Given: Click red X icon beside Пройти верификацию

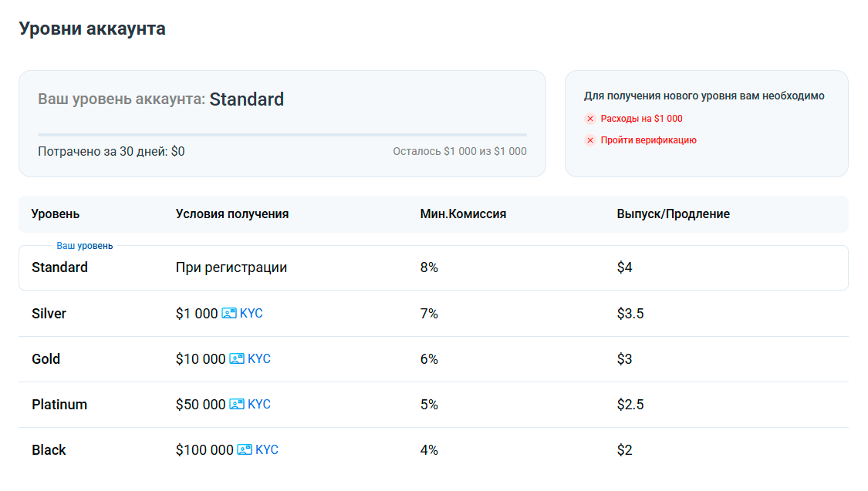Looking at the screenshot, I should [590, 140].
